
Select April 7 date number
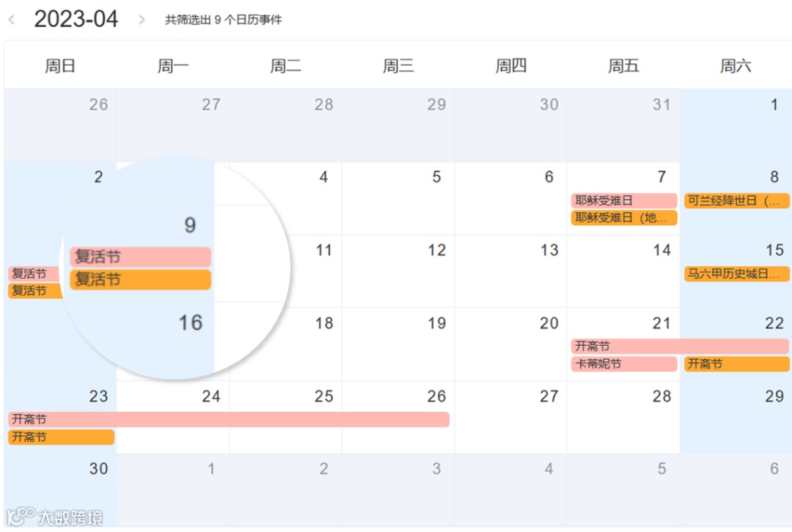click(661, 177)
